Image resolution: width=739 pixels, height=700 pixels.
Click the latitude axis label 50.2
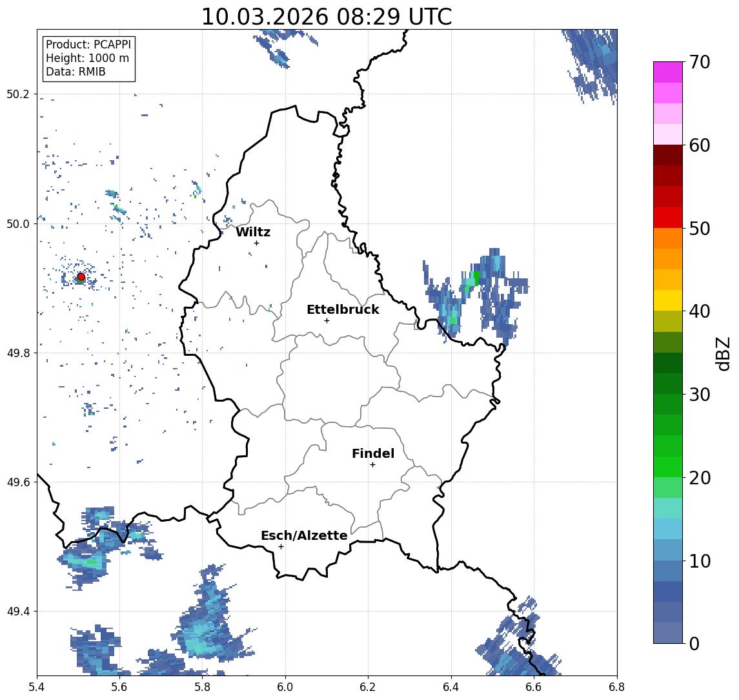17,94
